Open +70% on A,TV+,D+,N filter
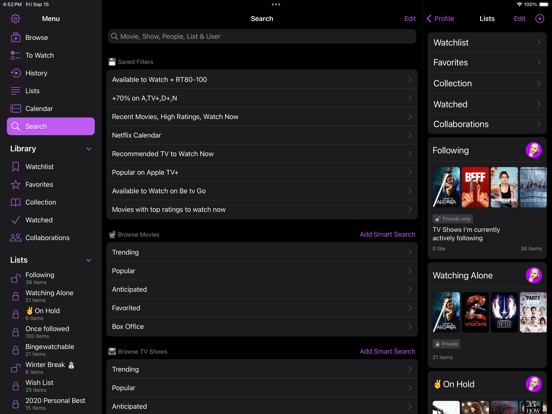 click(x=262, y=98)
